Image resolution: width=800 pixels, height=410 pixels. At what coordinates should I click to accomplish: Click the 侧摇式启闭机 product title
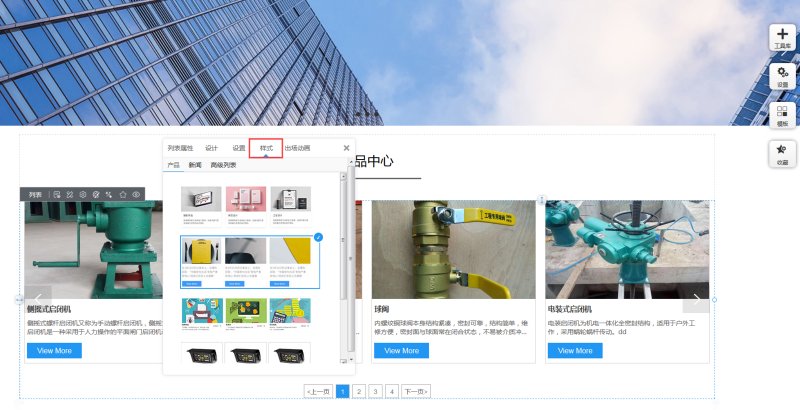coord(49,309)
